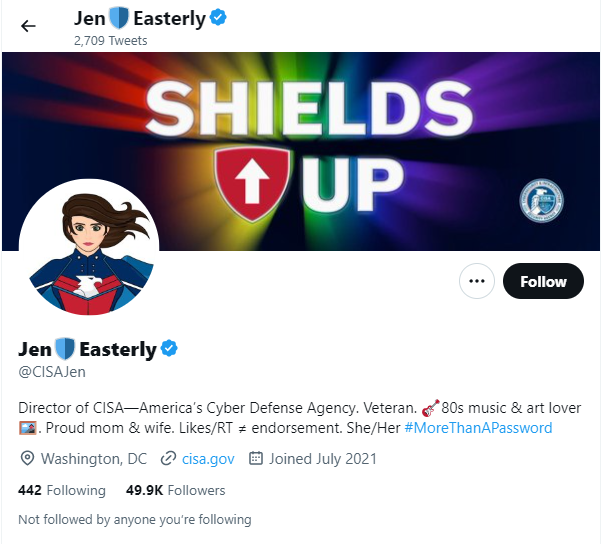Click the verified badge beside the profile name
This screenshot has height=544, width=609.
pos(169,348)
